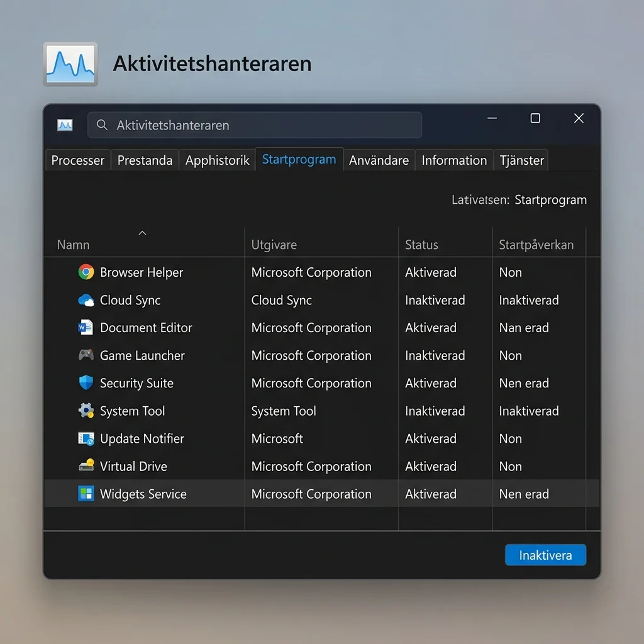Click Game Launcher's Inaktiverad status cell

pos(435,355)
